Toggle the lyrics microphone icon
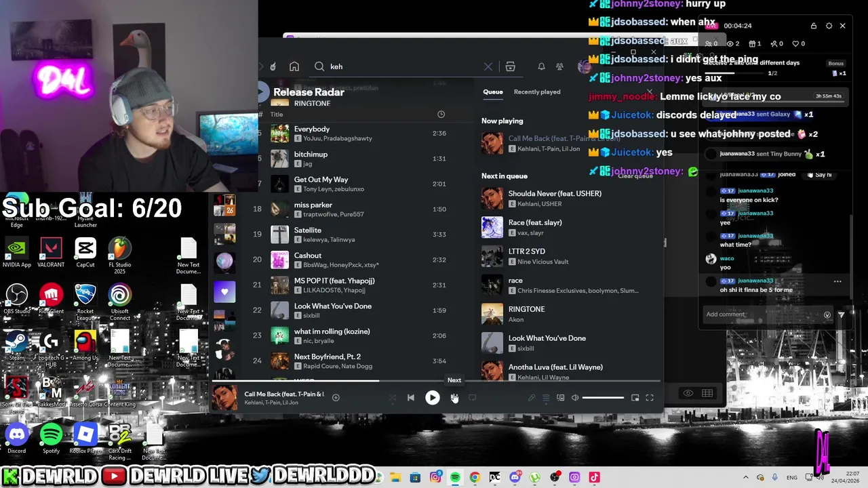The height and width of the screenshot is (488, 868). 532,398
